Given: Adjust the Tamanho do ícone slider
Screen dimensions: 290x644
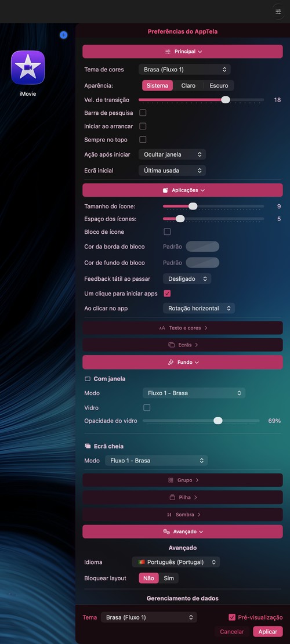Looking at the screenshot, I should (193, 206).
